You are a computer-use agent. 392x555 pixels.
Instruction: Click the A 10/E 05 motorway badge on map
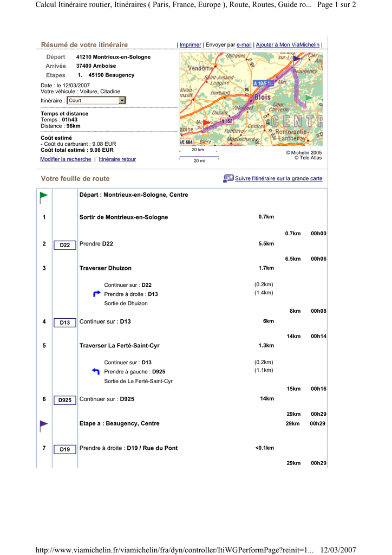click(263, 83)
